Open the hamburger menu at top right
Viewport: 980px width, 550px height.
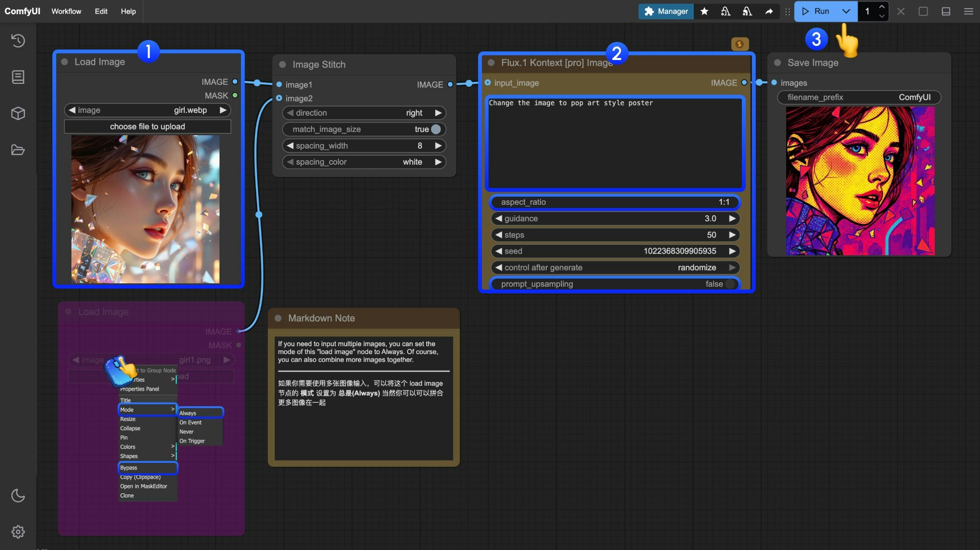tap(969, 11)
